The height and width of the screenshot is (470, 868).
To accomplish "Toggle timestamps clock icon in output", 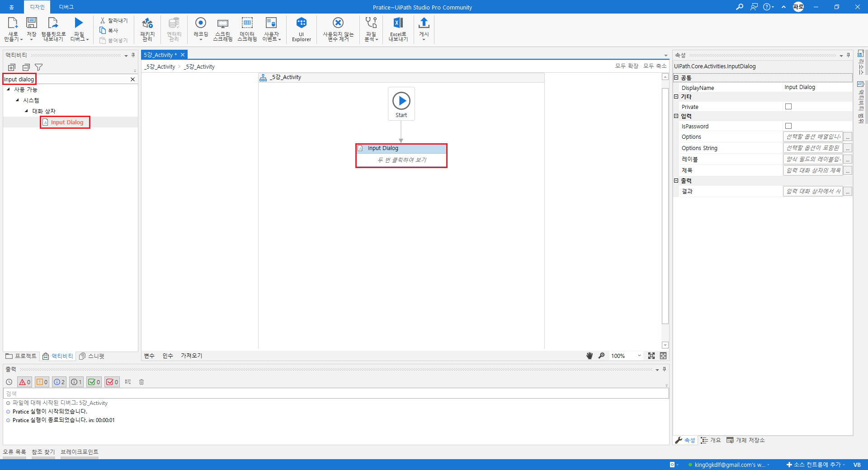I will 9,382.
